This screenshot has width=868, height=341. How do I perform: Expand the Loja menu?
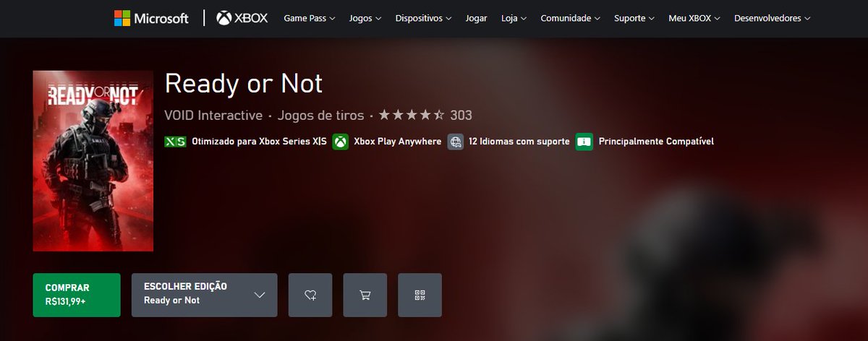pos(514,18)
